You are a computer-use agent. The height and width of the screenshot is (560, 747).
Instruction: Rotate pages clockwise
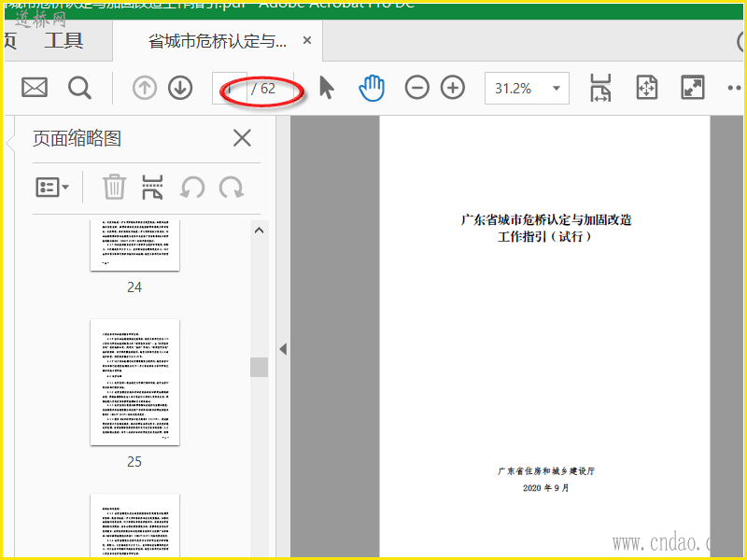click(x=232, y=188)
